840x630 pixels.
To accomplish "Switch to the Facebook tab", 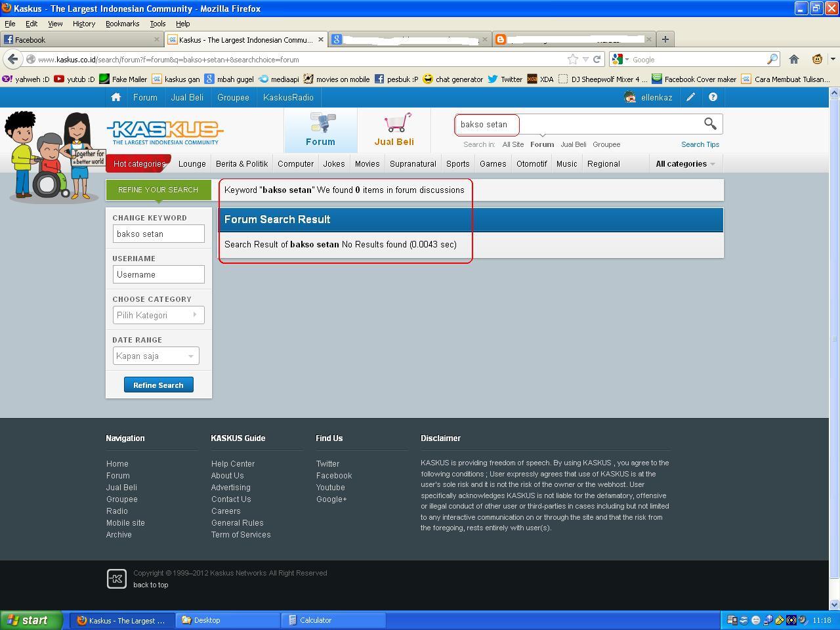I will click(82, 39).
